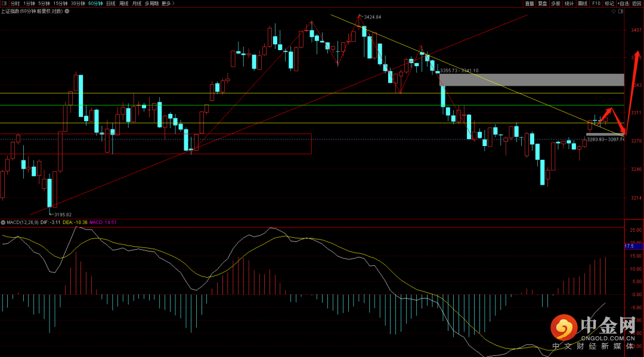Viewport: 644px width, 357px height.
Task: Select the 1分钟 period tab
Action: tap(29, 4)
